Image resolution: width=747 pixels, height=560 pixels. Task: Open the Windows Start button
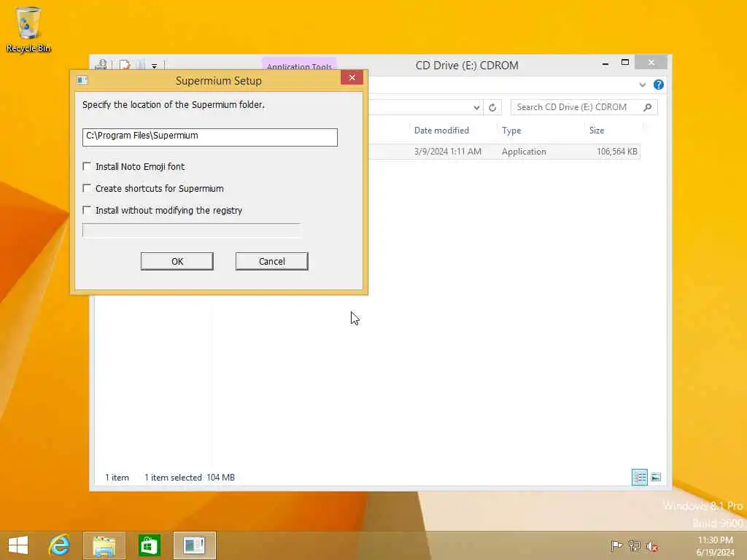coord(18,545)
